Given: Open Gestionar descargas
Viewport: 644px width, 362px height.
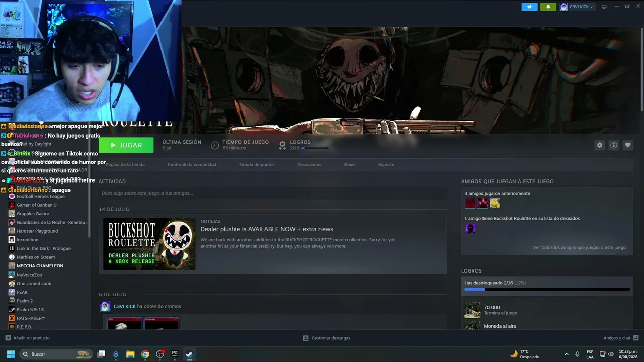Looking at the screenshot, I should pos(327,338).
